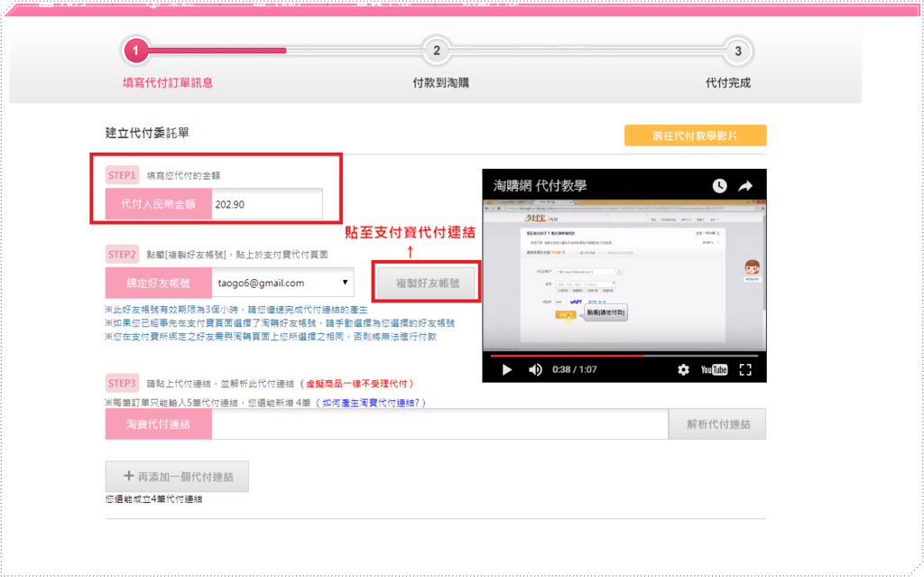Select step 1 circle in progress bar
The image size is (924, 577).
(135, 51)
